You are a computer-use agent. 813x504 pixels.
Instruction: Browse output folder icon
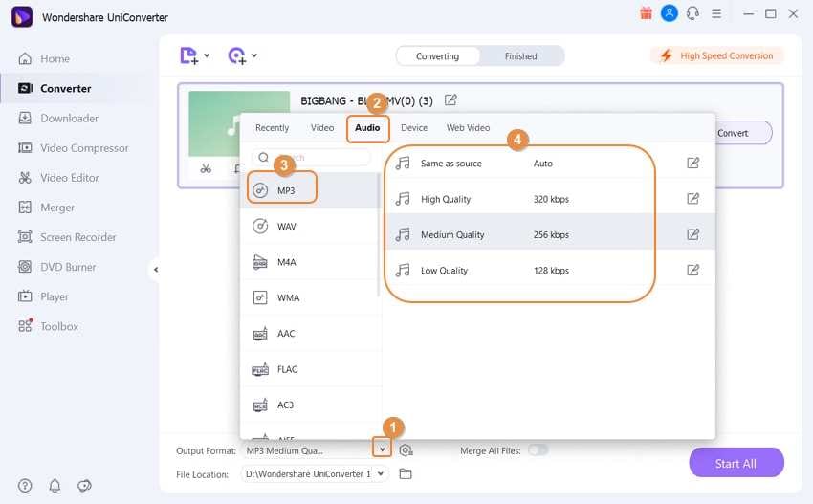[x=406, y=474]
